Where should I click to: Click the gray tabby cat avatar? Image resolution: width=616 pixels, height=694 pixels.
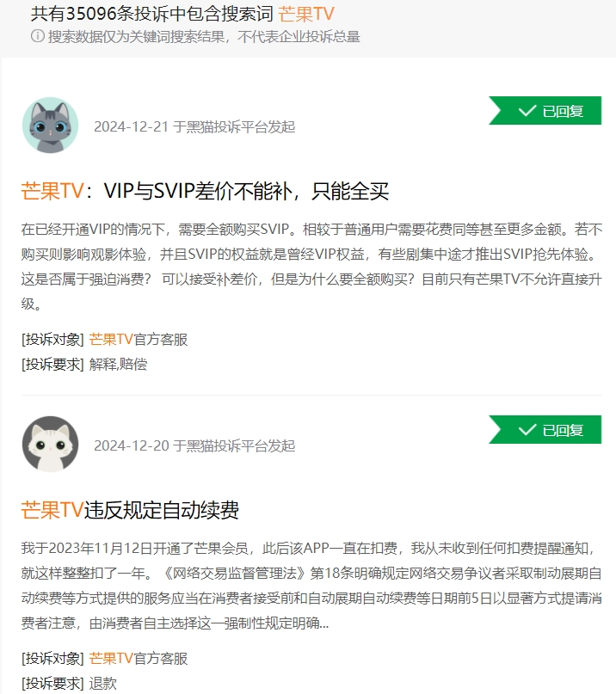50,126
